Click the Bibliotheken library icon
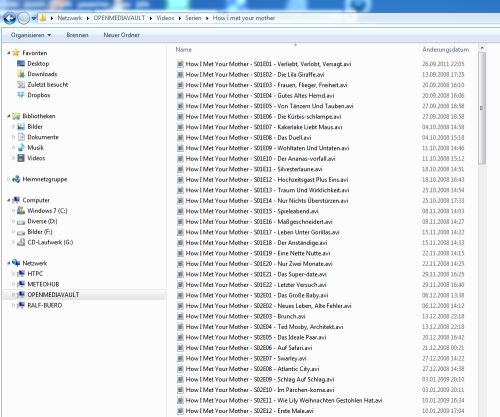 click(x=16, y=116)
